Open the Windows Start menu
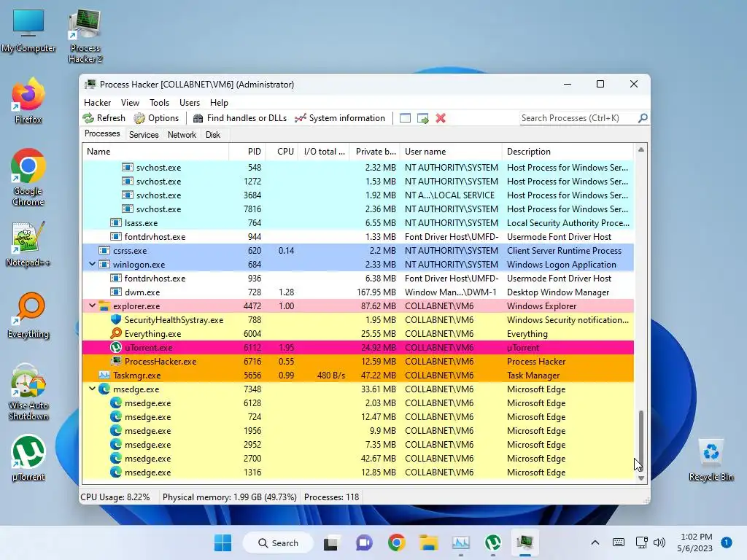The width and height of the screenshot is (747, 560). (222, 542)
